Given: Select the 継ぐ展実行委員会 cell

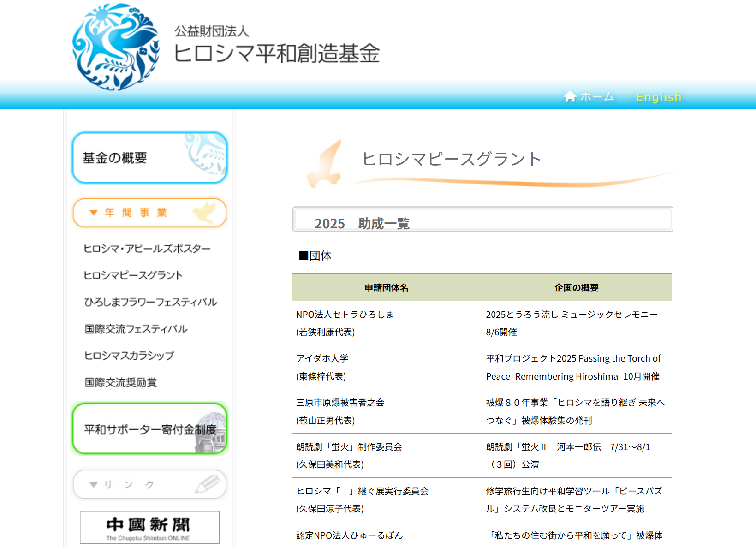Looking at the screenshot, I should pyautogui.click(x=387, y=500).
